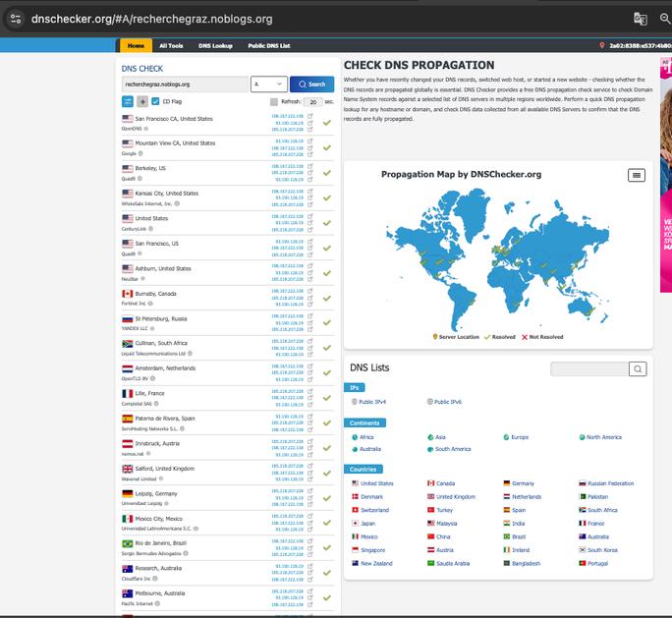This screenshot has height=618, width=672.
Task: Click the copy icon beside first OpenDNS IP
Action: (x=310, y=116)
